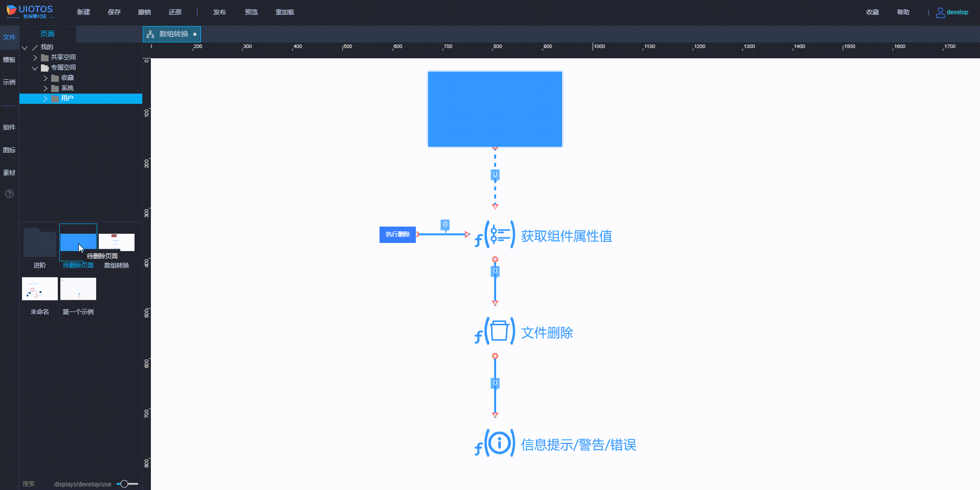Viewport: 980px width, 490px height.
Task: Select the 获取组件属性值 function node icon
Action: (x=495, y=236)
